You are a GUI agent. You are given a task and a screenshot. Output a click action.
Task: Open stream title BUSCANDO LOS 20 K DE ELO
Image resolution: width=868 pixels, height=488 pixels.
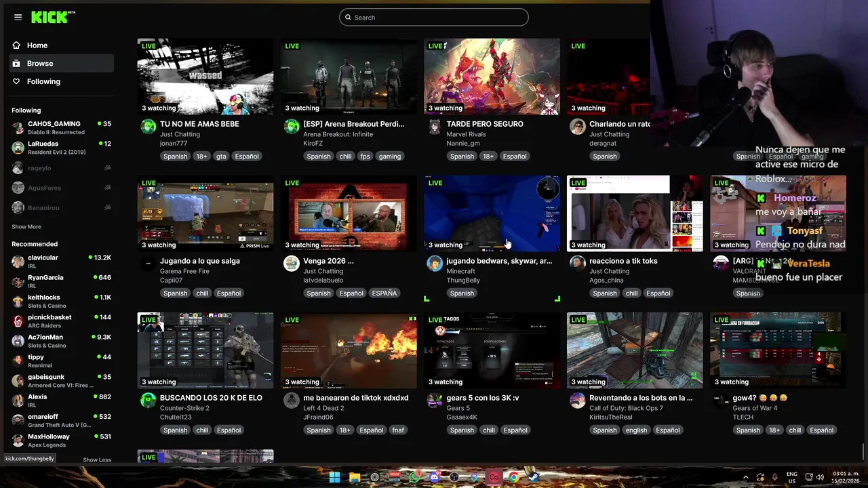click(x=211, y=398)
